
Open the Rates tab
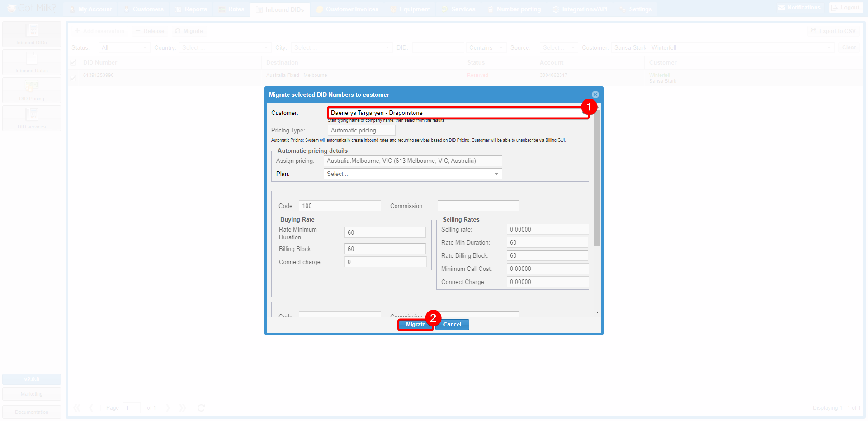[231, 9]
